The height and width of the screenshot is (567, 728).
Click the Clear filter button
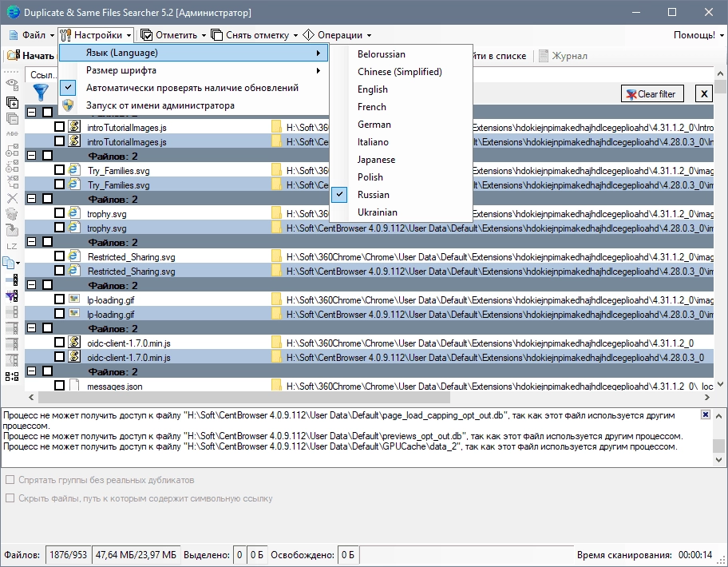click(654, 93)
